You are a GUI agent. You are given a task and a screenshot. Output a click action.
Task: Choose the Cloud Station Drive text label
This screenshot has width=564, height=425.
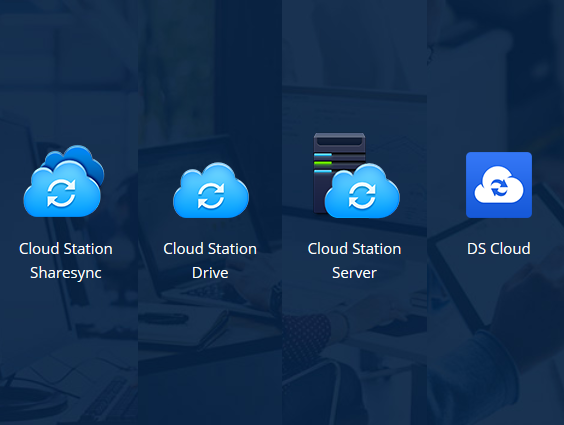click(210, 261)
